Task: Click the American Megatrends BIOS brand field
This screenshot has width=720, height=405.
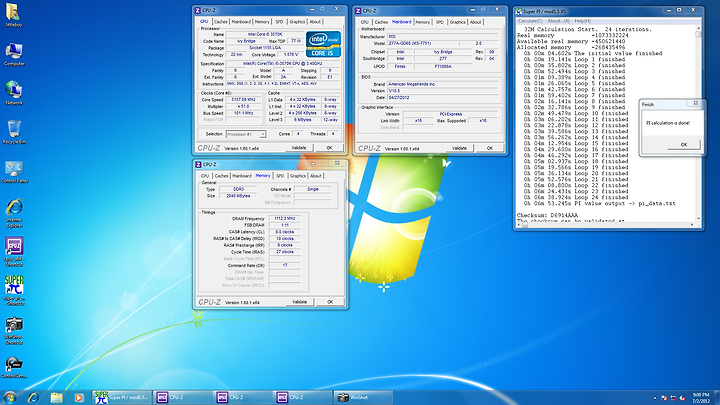Action: [443, 84]
